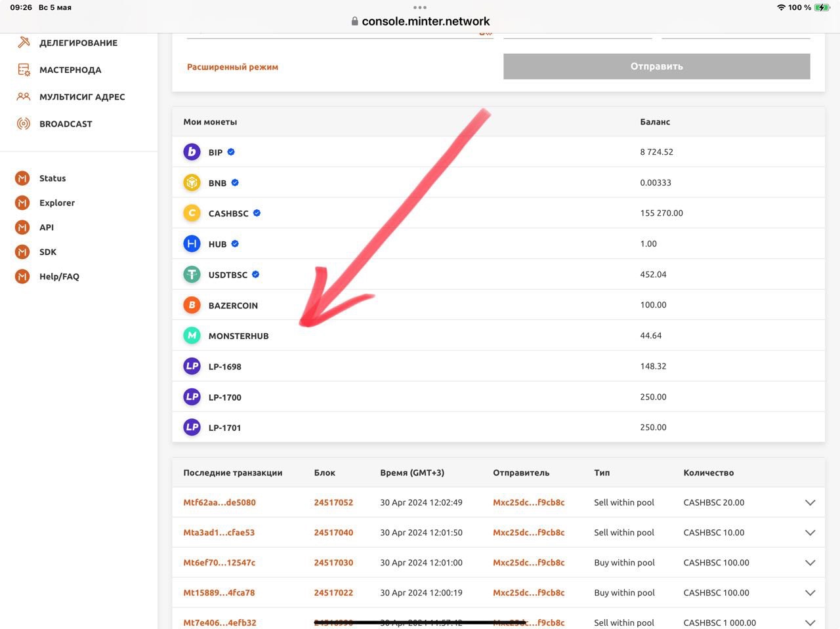Click the BAZERCOIN coin logo
This screenshot has height=629, width=840.
click(x=192, y=305)
